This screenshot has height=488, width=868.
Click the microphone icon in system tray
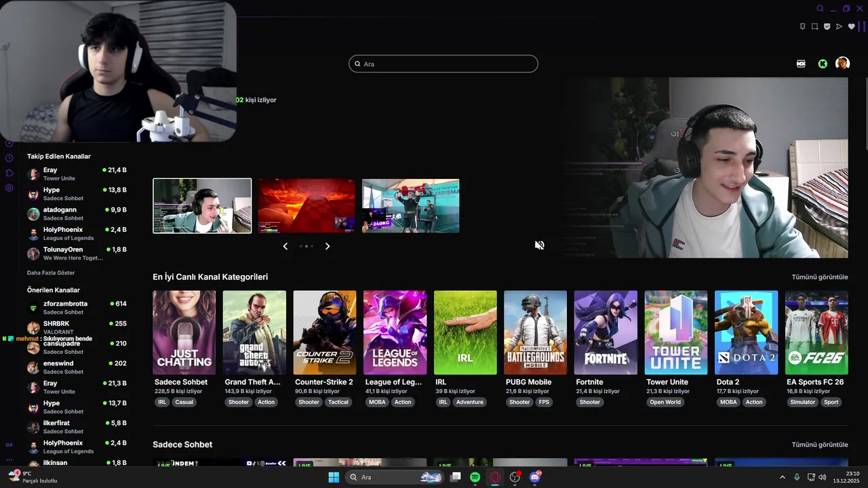(x=797, y=477)
